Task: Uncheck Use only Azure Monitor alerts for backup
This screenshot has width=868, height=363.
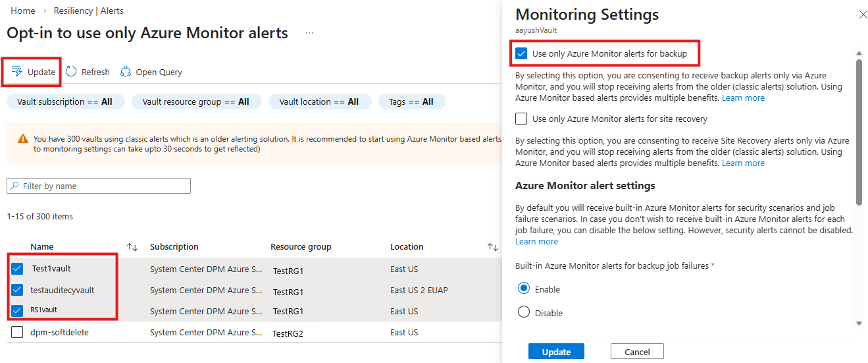Action: coord(522,53)
